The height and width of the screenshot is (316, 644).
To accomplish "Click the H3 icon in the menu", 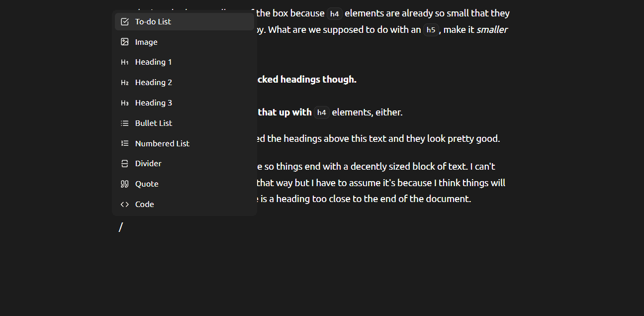I will point(125,103).
